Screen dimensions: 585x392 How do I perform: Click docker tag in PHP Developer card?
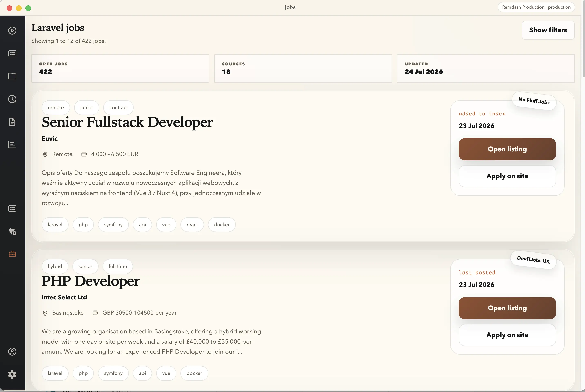[x=194, y=373]
